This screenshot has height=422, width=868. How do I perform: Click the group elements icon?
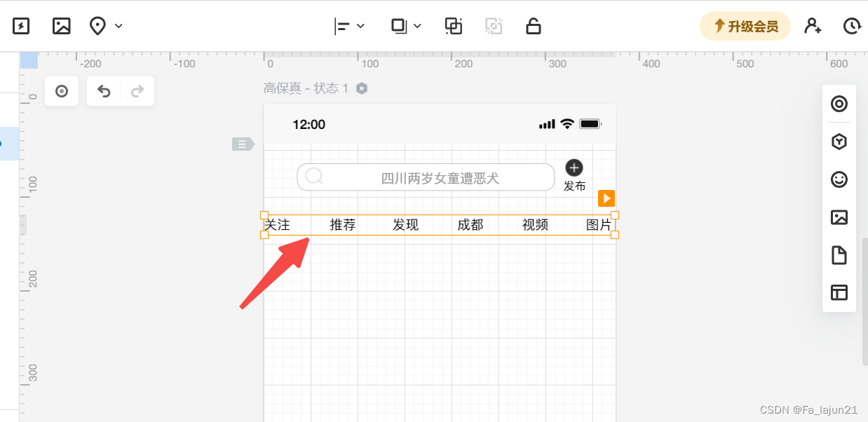click(454, 27)
